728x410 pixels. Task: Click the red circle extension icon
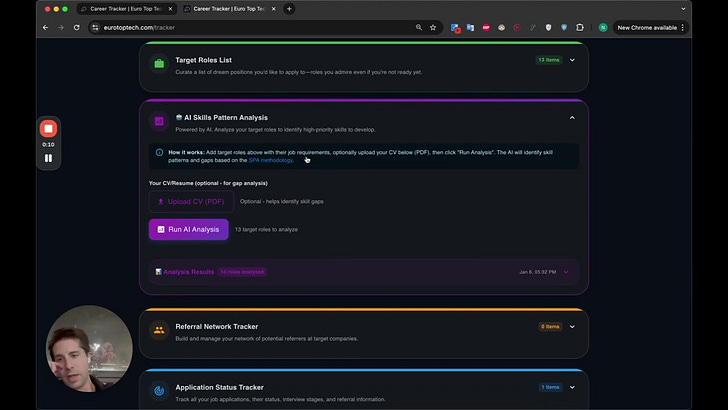(517, 27)
